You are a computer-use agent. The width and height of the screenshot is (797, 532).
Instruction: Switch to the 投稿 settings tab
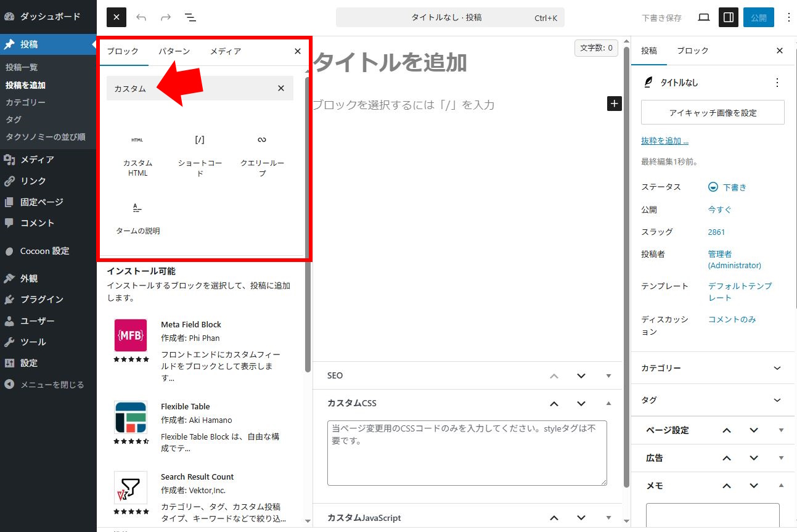pos(649,51)
